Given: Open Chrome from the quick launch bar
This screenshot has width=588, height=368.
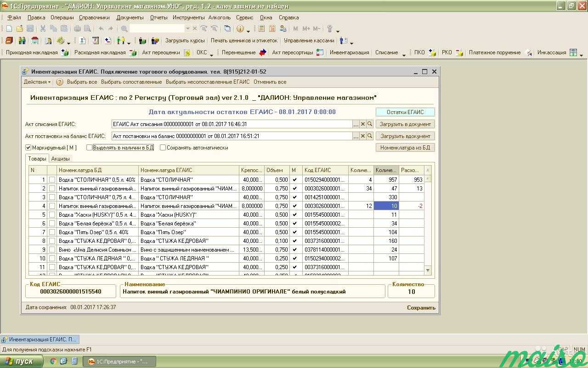Looking at the screenshot, I should [x=53, y=361].
